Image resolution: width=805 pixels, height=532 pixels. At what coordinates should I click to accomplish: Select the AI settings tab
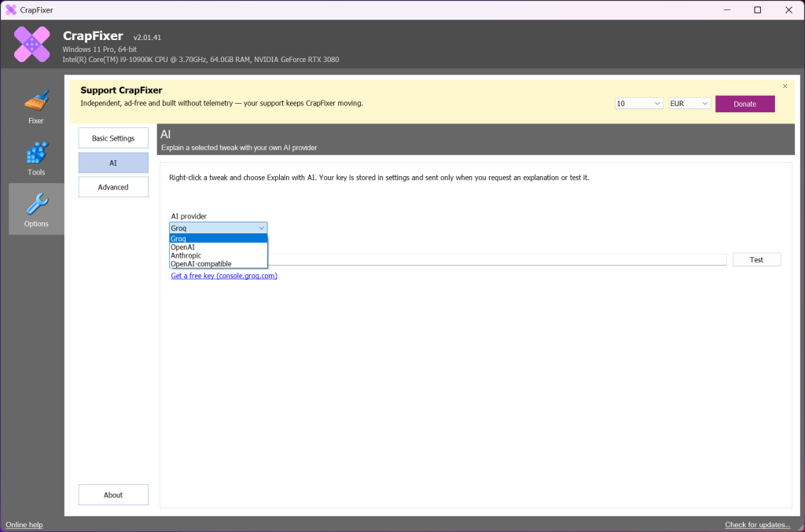pyautogui.click(x=113, y=163)
